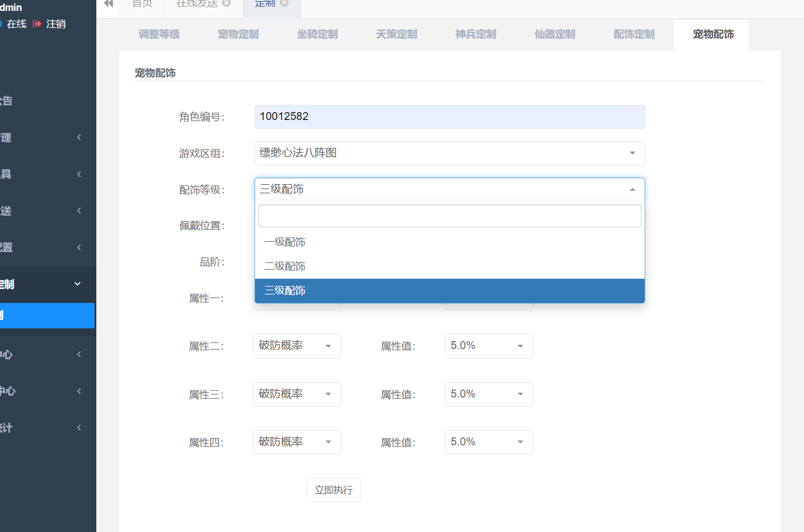Close the 在线发送 tab
This screenshot has height=532, width=804.
click(227, 3)
